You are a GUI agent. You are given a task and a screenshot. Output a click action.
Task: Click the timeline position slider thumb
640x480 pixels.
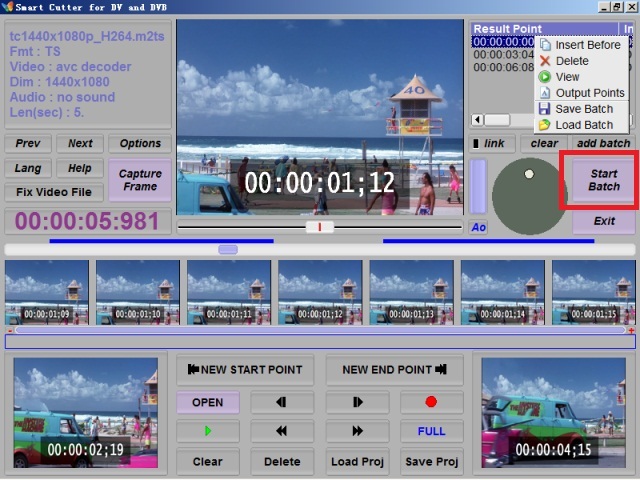coord(228,249)
